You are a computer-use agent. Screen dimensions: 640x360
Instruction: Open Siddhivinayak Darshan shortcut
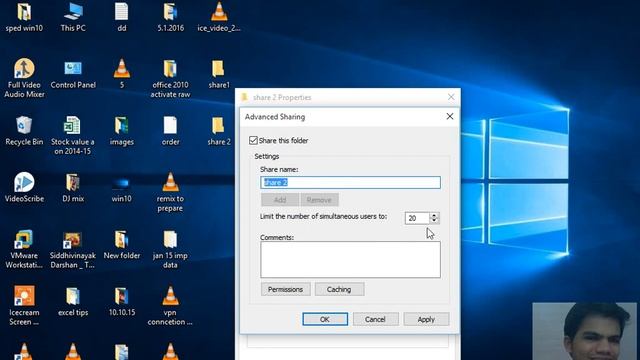click(x=73, y=249)
